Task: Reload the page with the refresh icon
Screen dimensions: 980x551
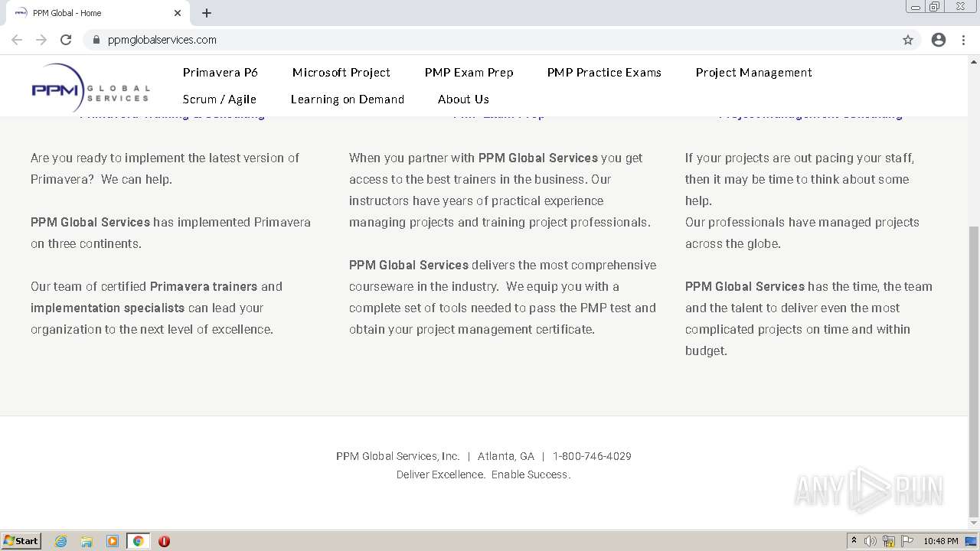Action: [x=66, y=40]
